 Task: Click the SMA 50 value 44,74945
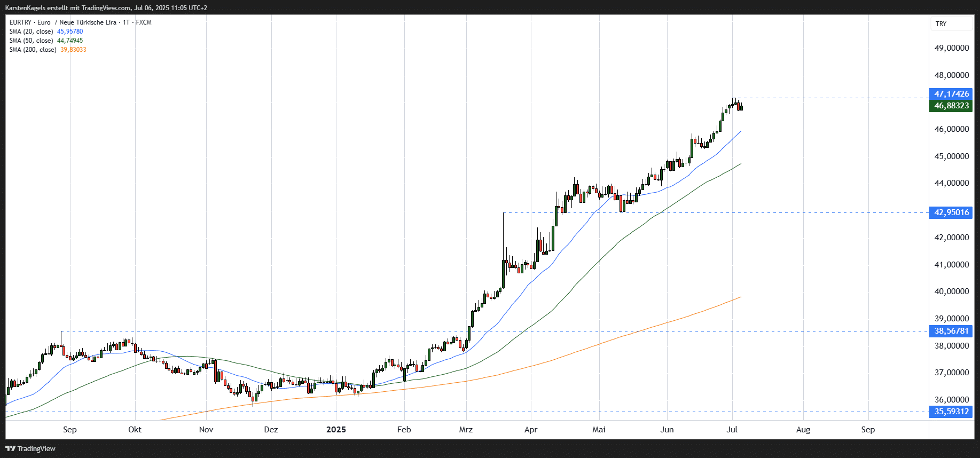point(70,41)
